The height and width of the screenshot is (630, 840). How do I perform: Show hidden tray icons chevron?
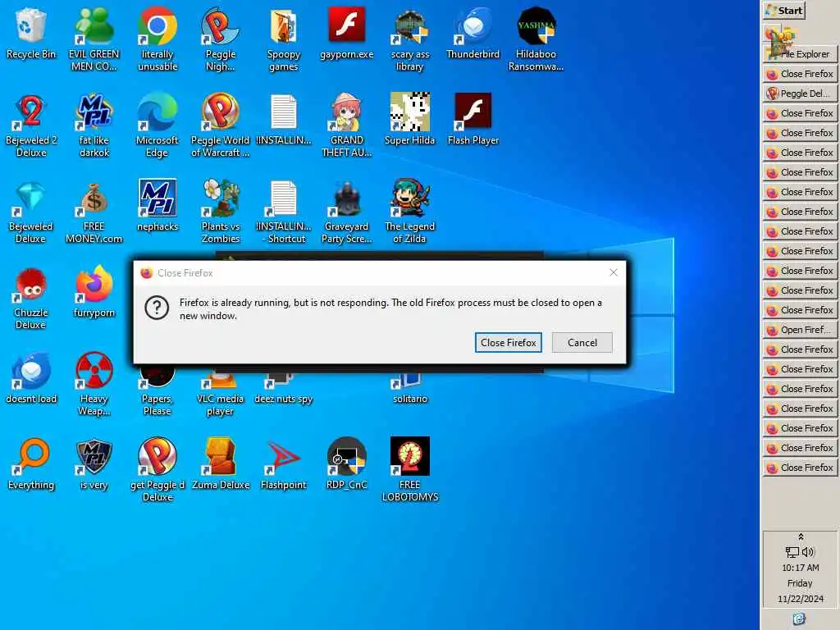pyautogui.click(x=801, y=536)
